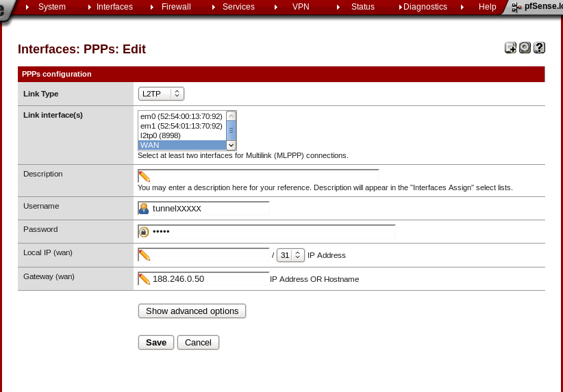
Task: Select WAN in Link interface list
Action: (181, 145)
